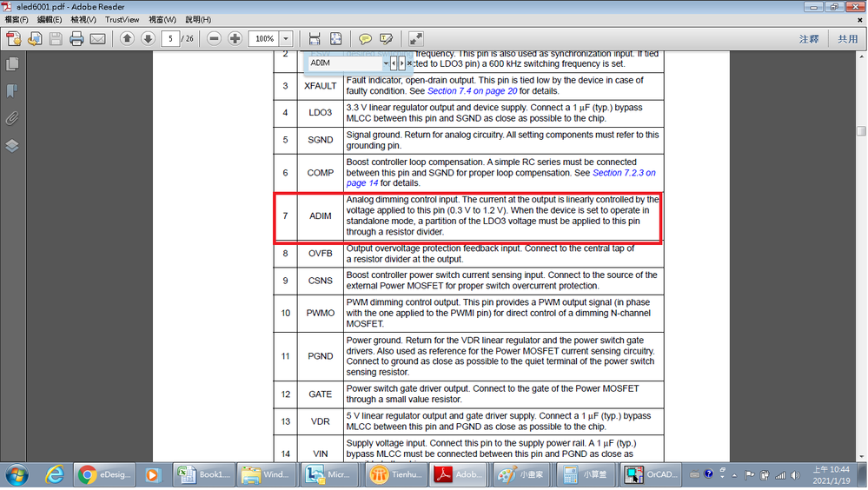Switch to Read Mode with expand arrows icon

[415, 39]
